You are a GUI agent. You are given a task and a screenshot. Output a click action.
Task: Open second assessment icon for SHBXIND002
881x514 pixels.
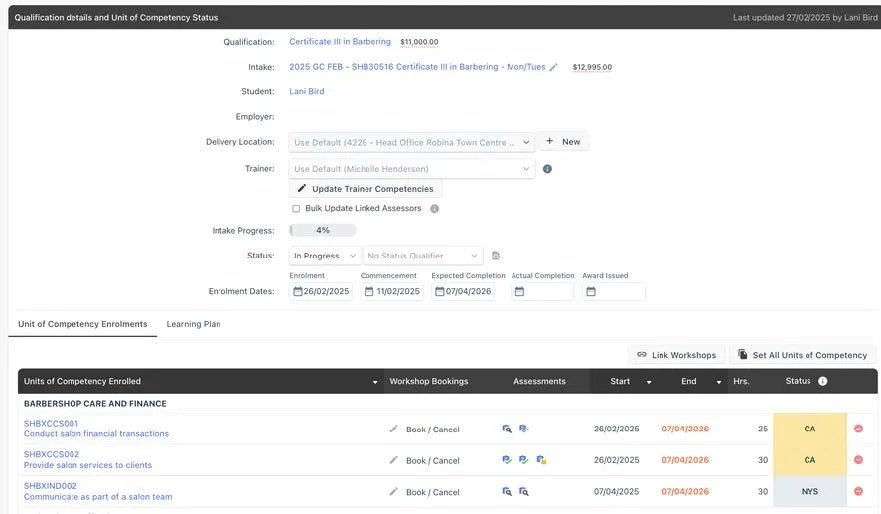pos(524,492)
